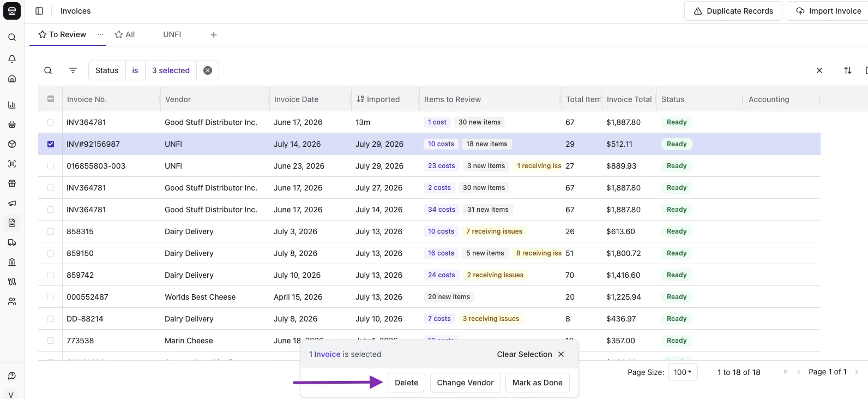Click the Mark as Done button

[537, 383]
